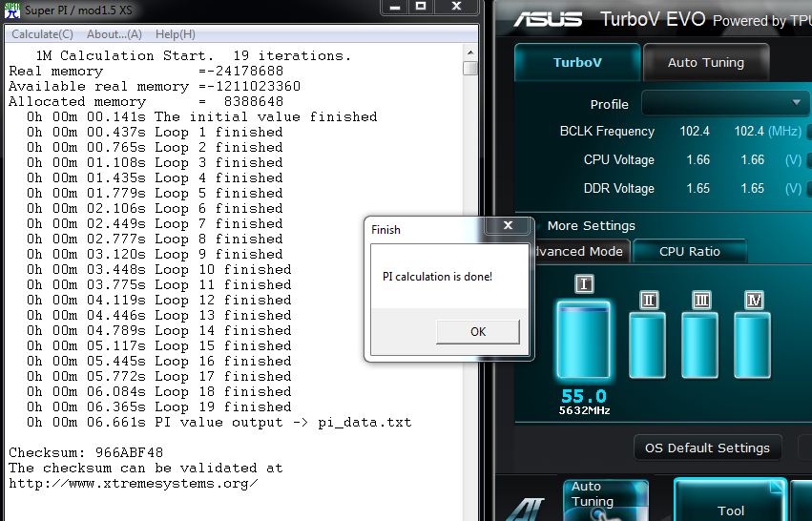Click the More Settings heading
The width and height of the screenshot is (812, 521).
click(591, 226)
